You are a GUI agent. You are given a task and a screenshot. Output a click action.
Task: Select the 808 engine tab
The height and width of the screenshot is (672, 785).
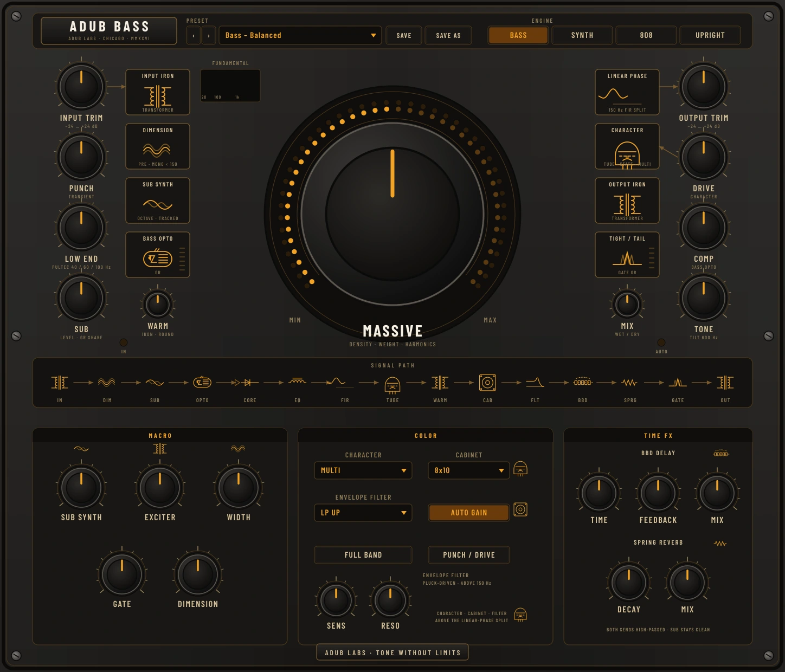646,35
